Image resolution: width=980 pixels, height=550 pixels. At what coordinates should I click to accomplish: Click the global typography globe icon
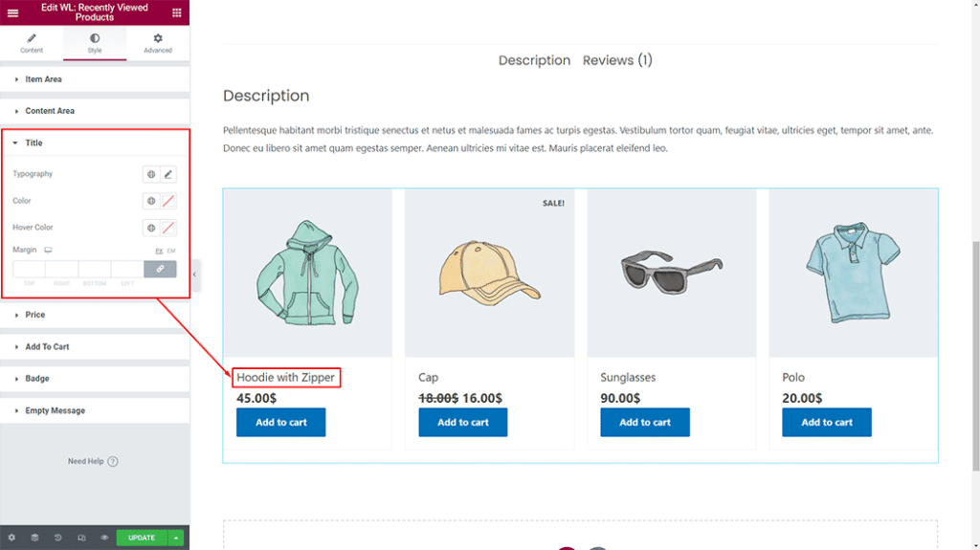tap(150, 174)
